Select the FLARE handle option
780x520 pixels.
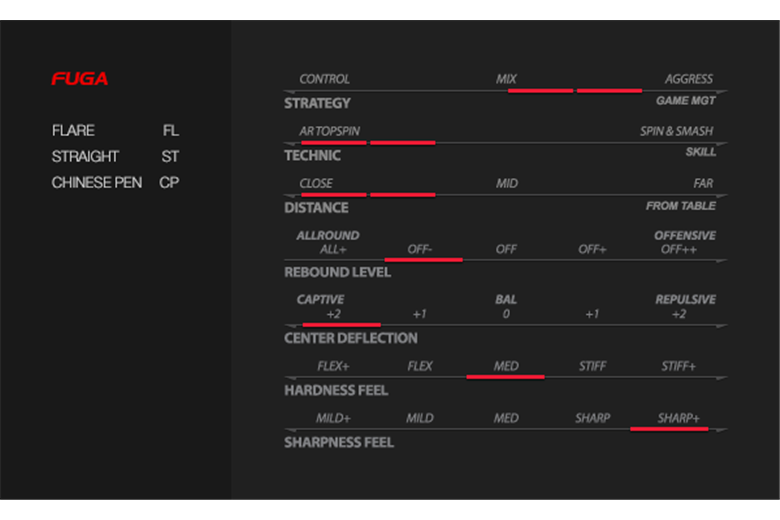click(x=73, y=130)
